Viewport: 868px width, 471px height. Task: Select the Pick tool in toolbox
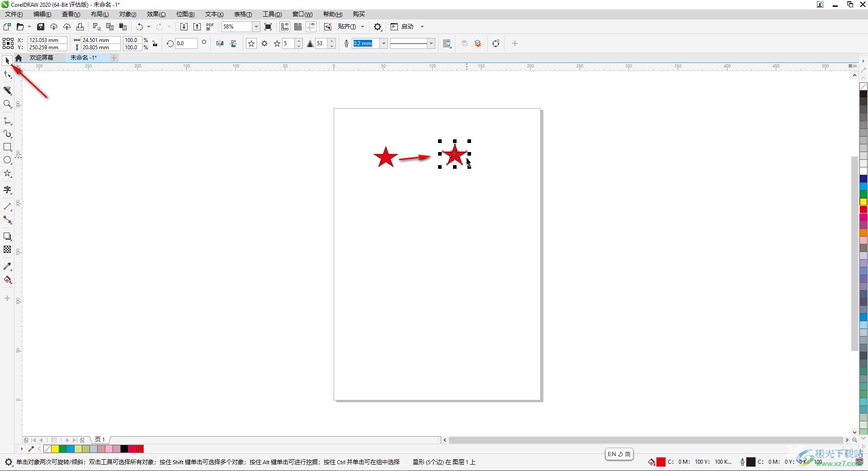[x=7, y=60]
